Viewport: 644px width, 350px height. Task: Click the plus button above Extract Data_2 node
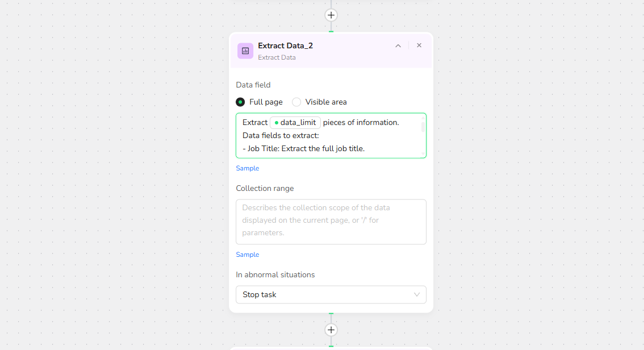[x=331, y=15]
